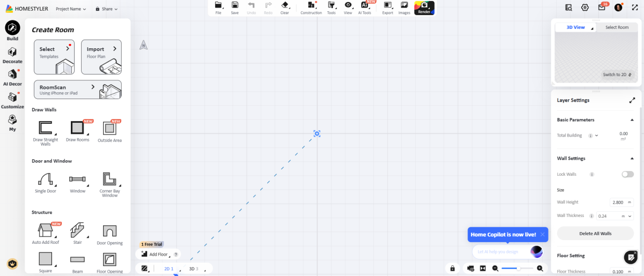The width and height of the screenshot is (644, 276).
Task: Click the fit-to-screen icon
Action: [482, 268]
